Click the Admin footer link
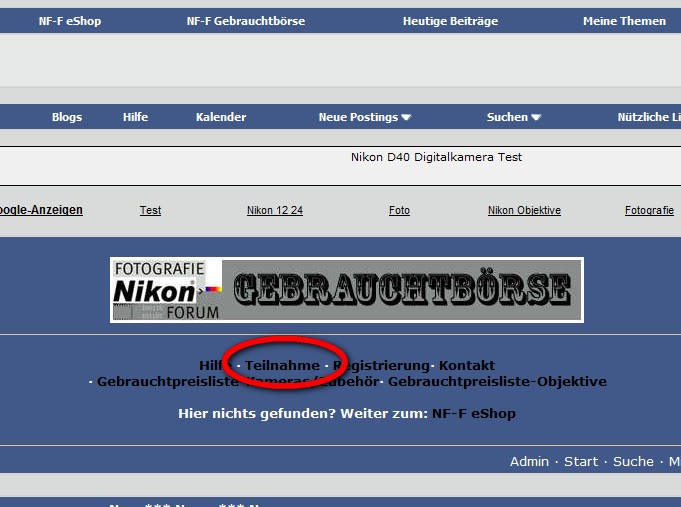Viewport: 681px width, 507px height. pos(529,461)
